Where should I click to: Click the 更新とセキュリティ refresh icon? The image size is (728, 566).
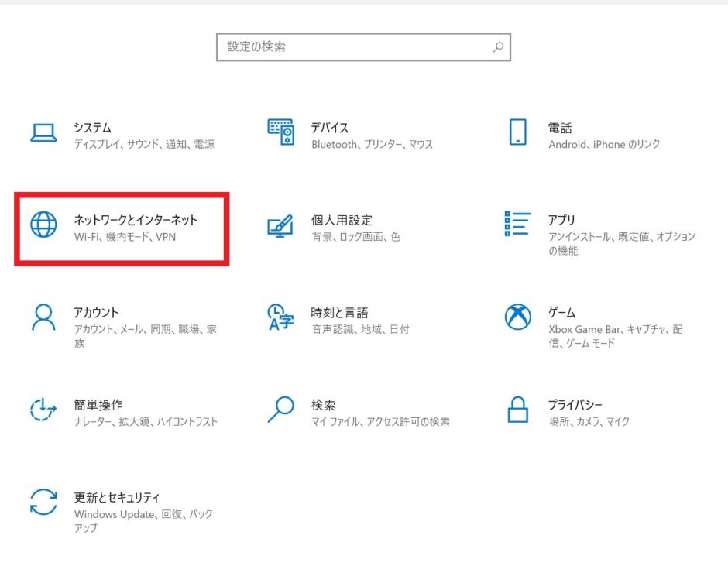[x=45, y=502]
